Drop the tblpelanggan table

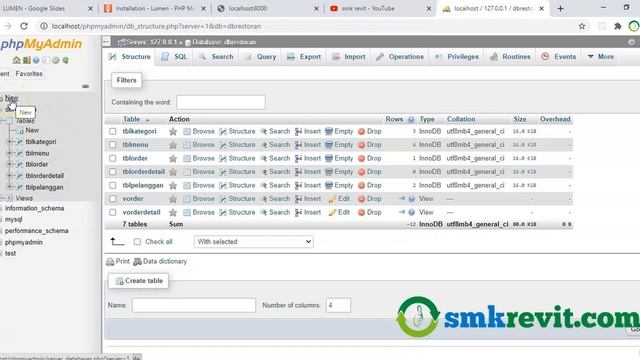[x=369, y=185]
